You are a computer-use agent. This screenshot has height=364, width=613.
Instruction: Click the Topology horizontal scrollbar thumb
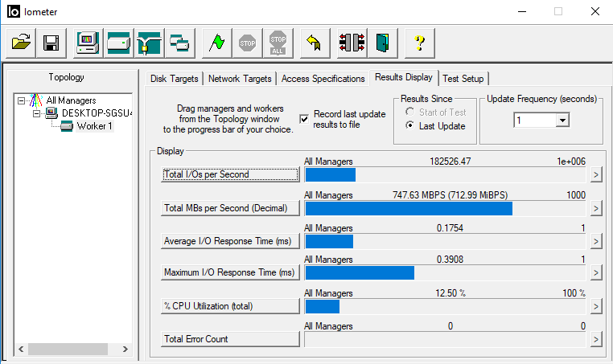(68, 350)
